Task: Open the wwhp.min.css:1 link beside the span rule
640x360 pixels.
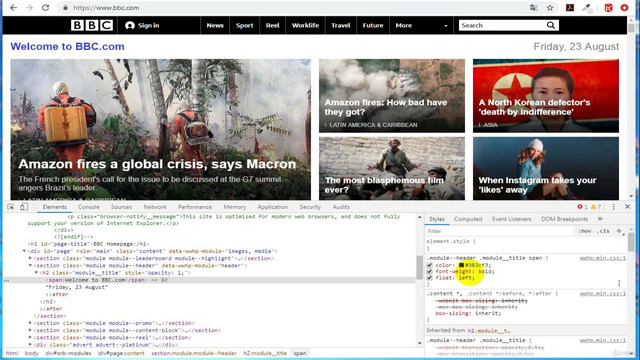Action: click(602, 258)
